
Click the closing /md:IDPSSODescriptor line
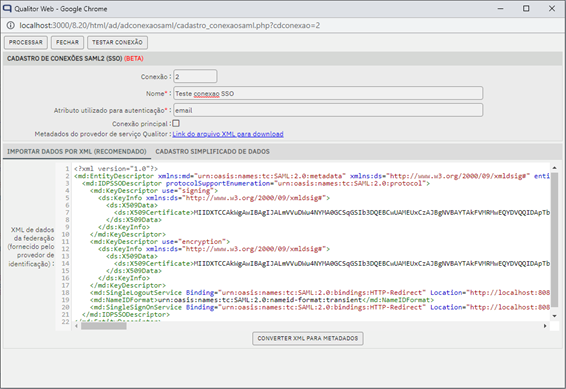[x=126, y=315]
